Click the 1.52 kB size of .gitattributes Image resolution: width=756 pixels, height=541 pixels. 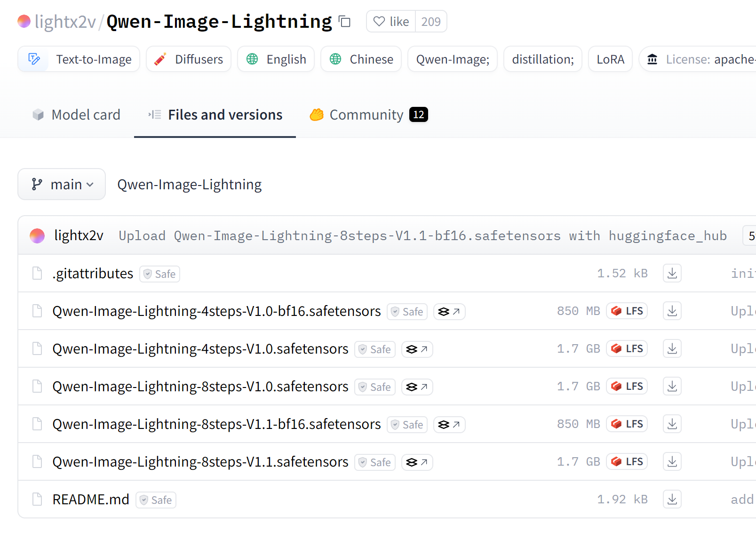622,273
